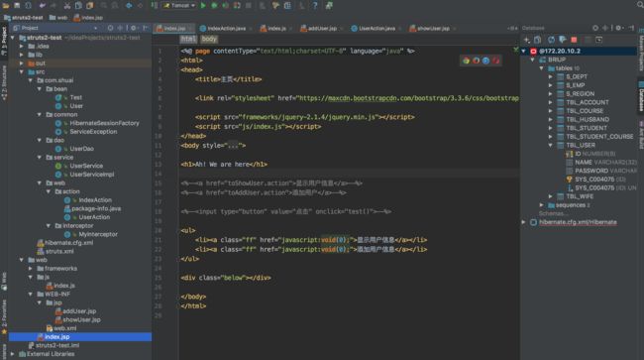The width and height of the screenshot is (644, 360).
Task: Click the Copy icon in main toolbar
Action: 78,6
